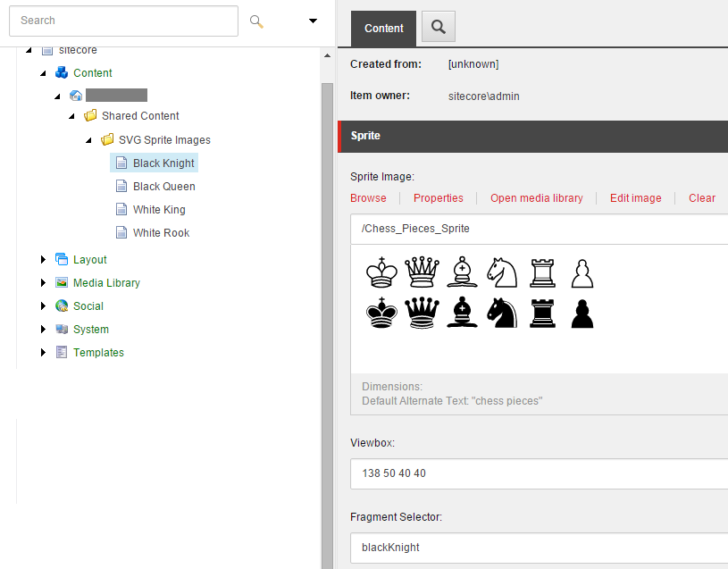This screenshot has height=569, width=728.
Task: Click the Content cube icon in tree
Action: point(62,73)
